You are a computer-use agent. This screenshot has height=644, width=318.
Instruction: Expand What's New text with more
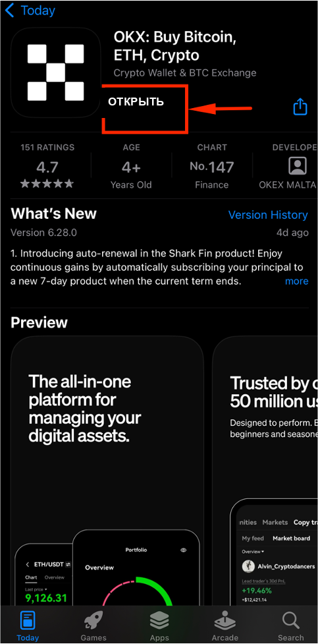tap(297, 281)
